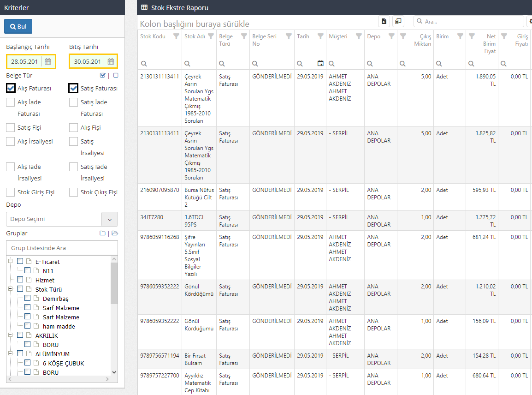Click the select-all icon beside Belge Tür
Screen dimensions: 532x395
[103, 76]
